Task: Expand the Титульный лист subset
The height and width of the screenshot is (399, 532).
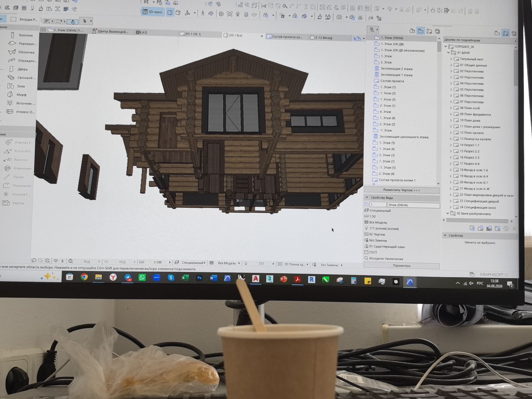Action: (x=451, y=59)
